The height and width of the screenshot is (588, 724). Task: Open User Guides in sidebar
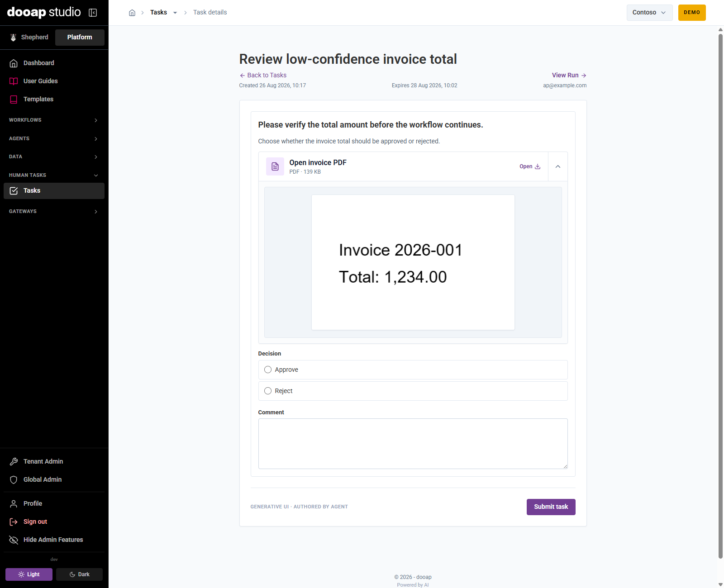[54, 81]
